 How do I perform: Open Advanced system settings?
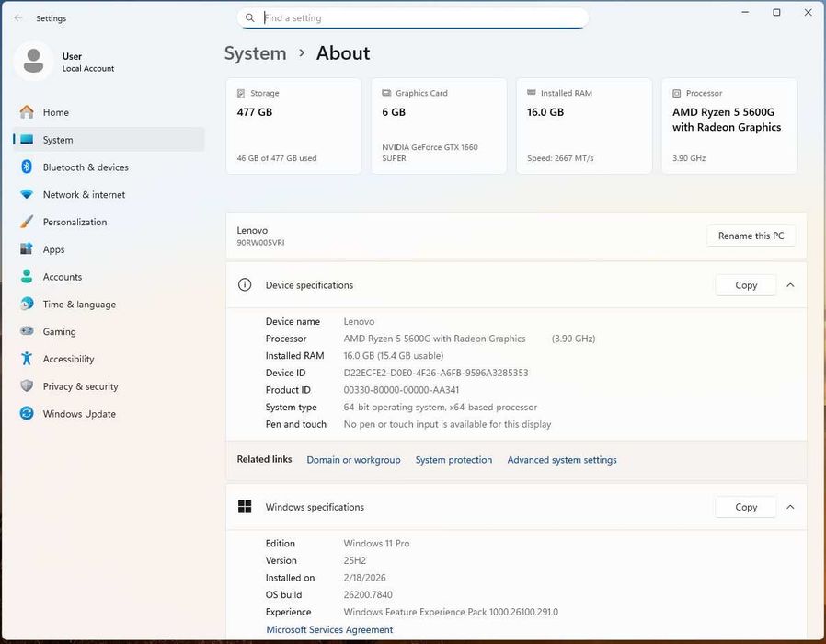point(562,460)
